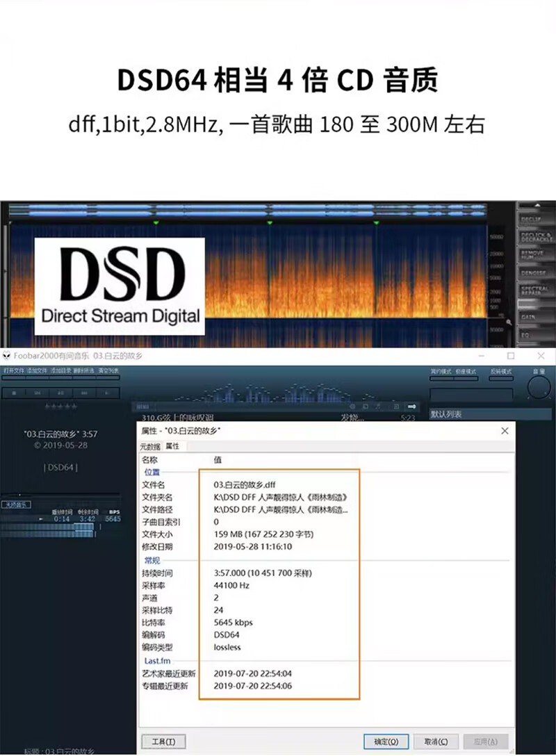Switch to the 元数据 tab
The height and width of the screenshot is (756, 556).
click(149, 446)
